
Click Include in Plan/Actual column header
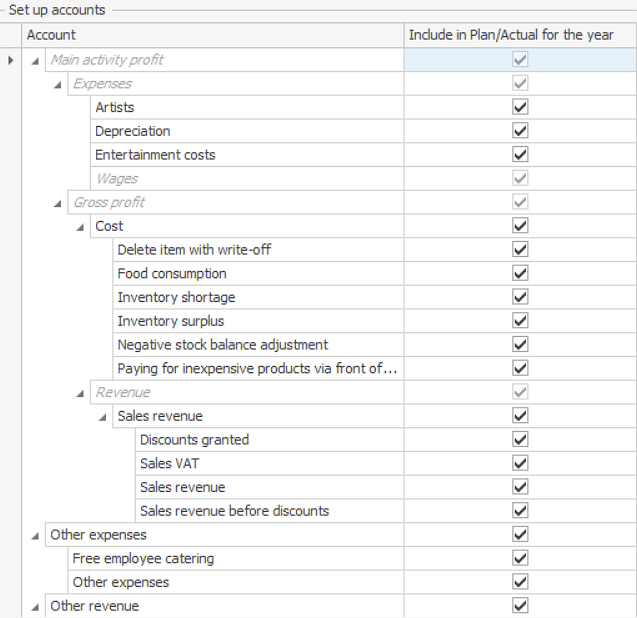pos(511,35)
